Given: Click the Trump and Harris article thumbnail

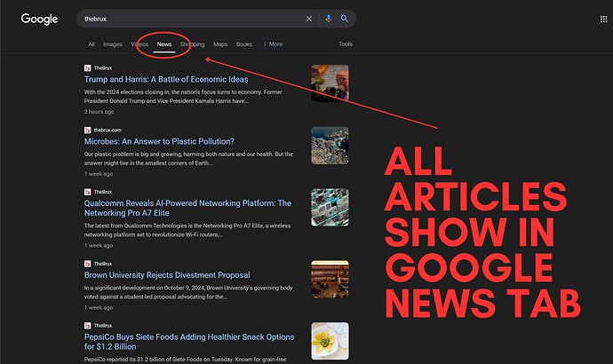Looking at the screenshot, I should click(x=330, y=83).
